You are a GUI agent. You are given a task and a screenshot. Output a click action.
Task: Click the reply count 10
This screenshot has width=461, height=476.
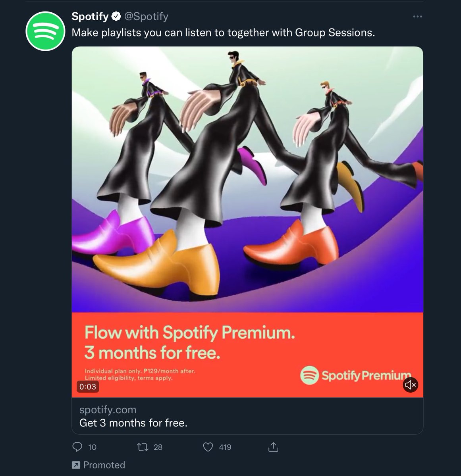click(92, 447)
